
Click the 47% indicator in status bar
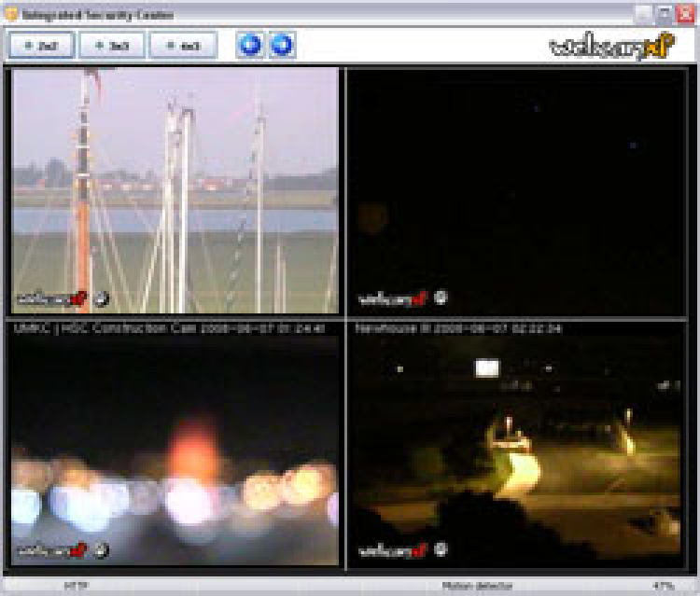[664, 587]
